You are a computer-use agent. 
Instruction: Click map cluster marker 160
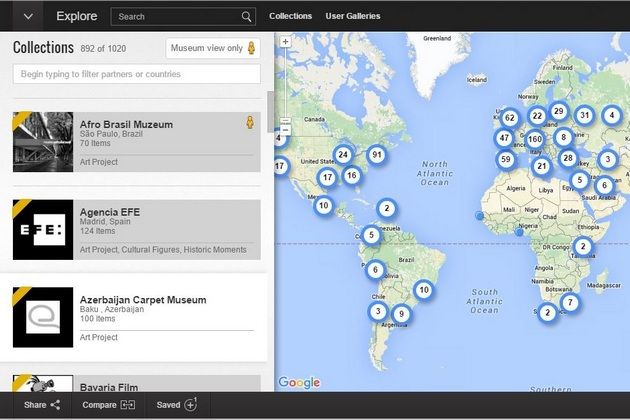coord(535,139)
